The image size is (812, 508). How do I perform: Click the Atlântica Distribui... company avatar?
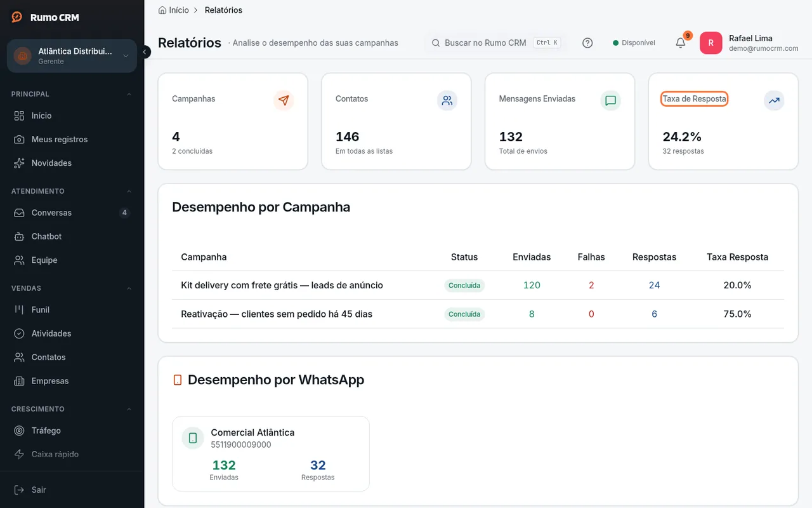[23, 56]
